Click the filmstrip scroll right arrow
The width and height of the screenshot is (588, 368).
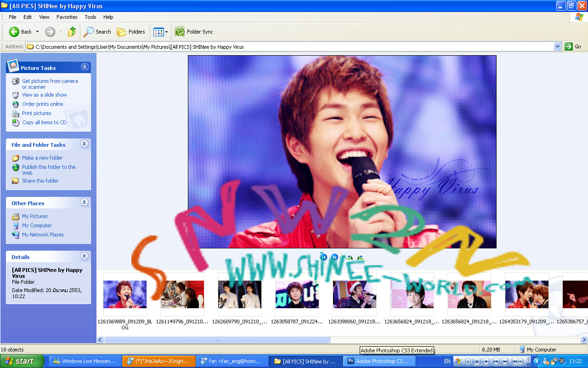click(x=584, y=340)
